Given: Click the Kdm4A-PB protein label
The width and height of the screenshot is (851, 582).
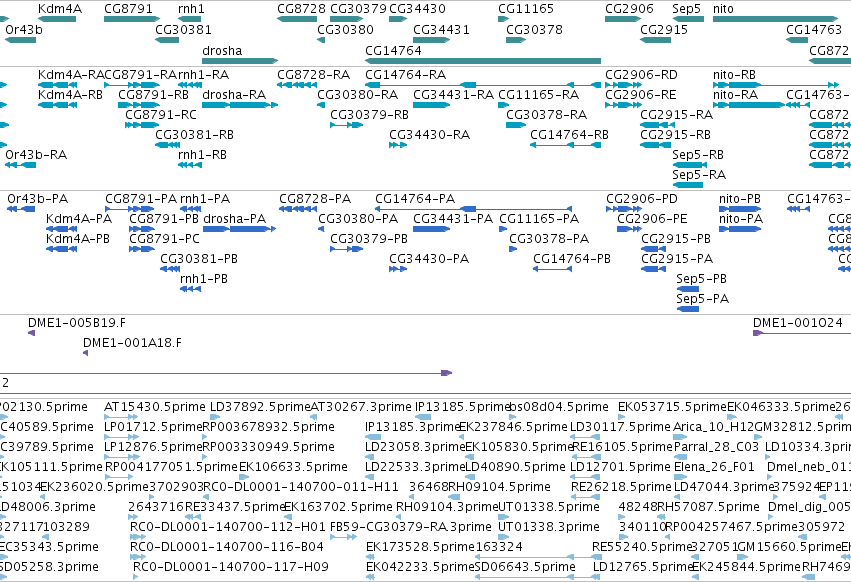Looking at the screenshot, I should pos(78,239).
